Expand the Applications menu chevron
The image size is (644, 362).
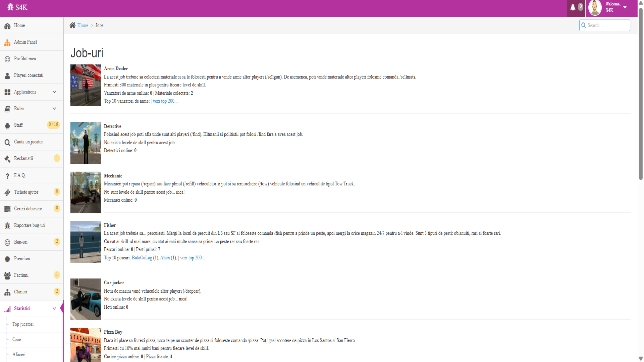(x=54, y=92)
